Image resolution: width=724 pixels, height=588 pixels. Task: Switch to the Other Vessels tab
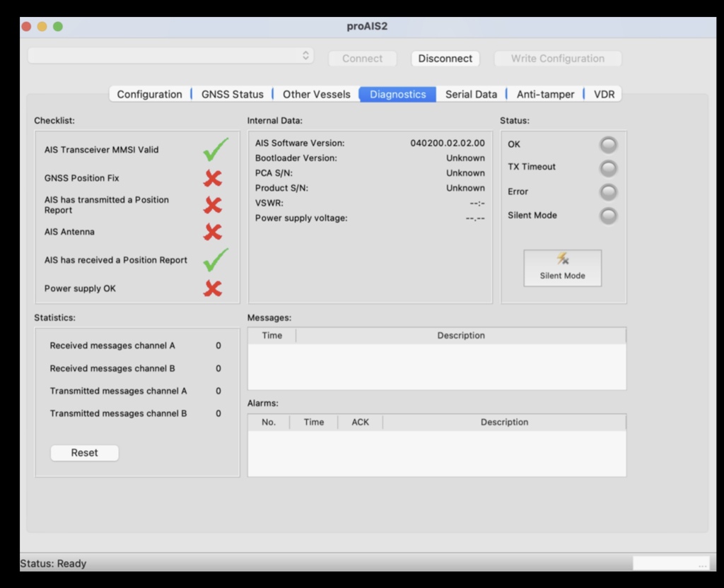316,94
